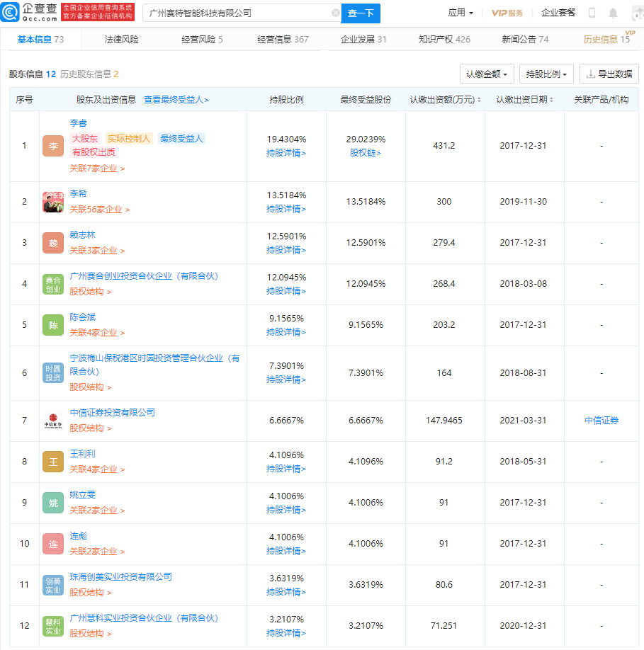Screen dimensions: 644x650
Task: Click 时园投资 avatar icon
Action: pos(53,372)
